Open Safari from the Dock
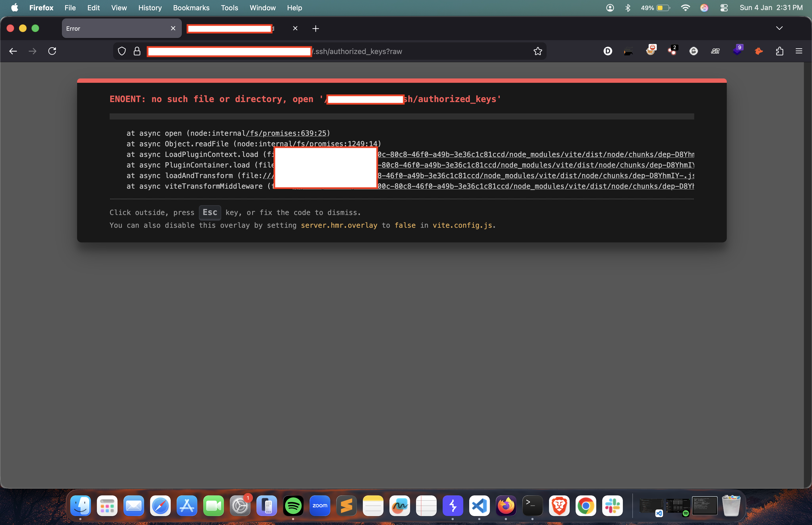The width and height of the screenshot is (812, 525). (x=160, y=505)
